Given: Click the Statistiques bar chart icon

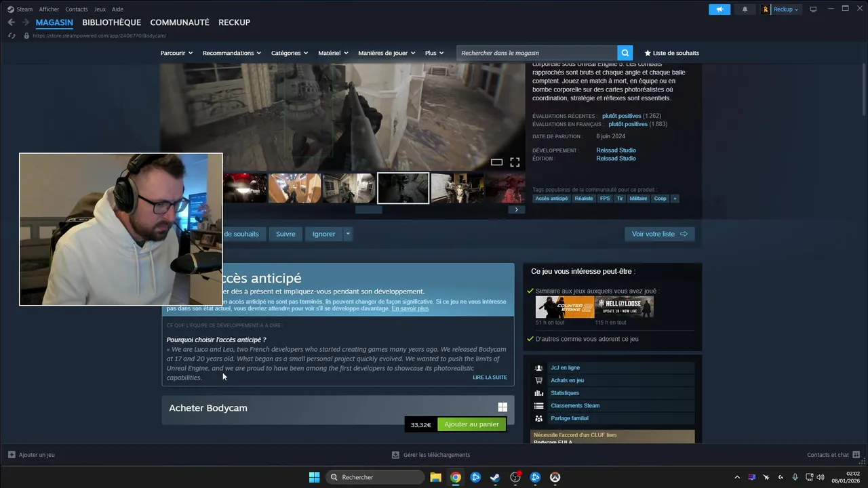Looking at the screenshot, I should [x=538, y=393].
